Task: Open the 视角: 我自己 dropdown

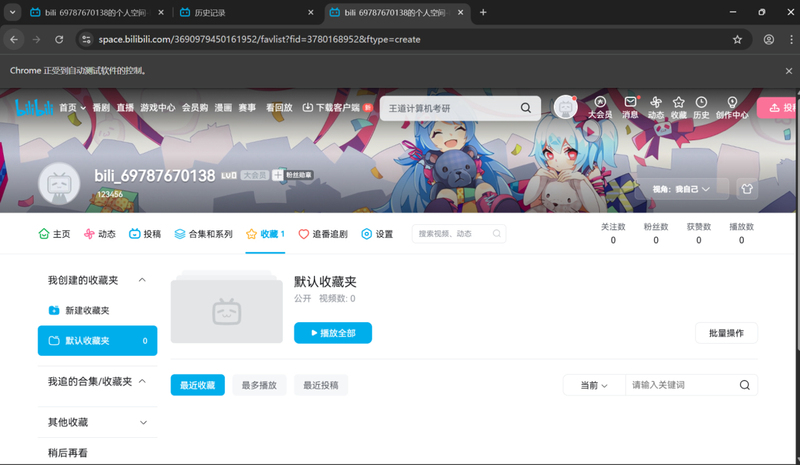Action: pos(681,189)
